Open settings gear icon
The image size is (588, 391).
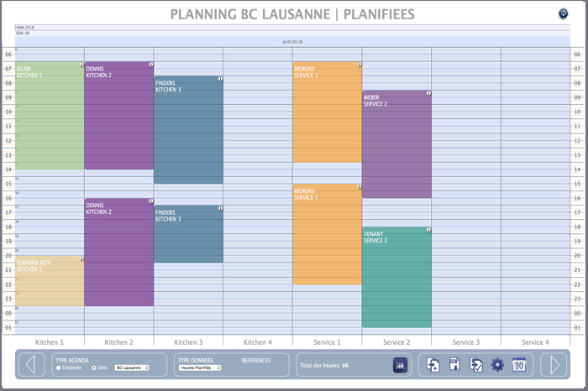point(497,364)
